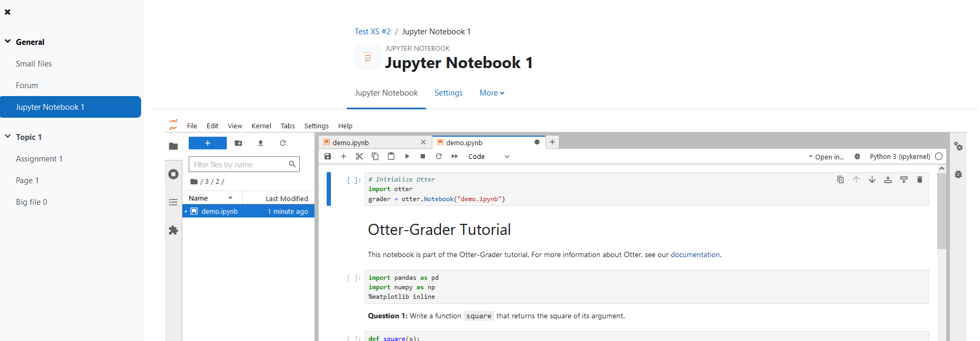Delete the active cell

[x=920, y=179]
